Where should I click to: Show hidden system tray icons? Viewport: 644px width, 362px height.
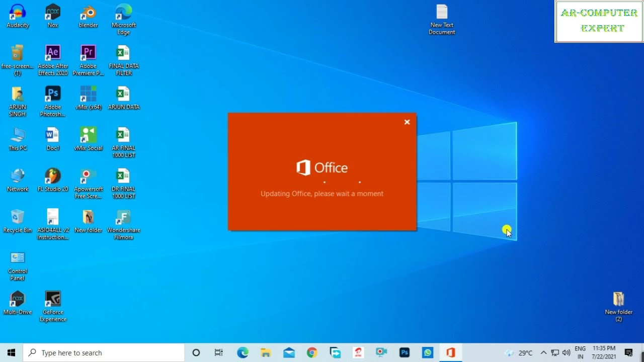pyautogui.click(x=543, y=352)
